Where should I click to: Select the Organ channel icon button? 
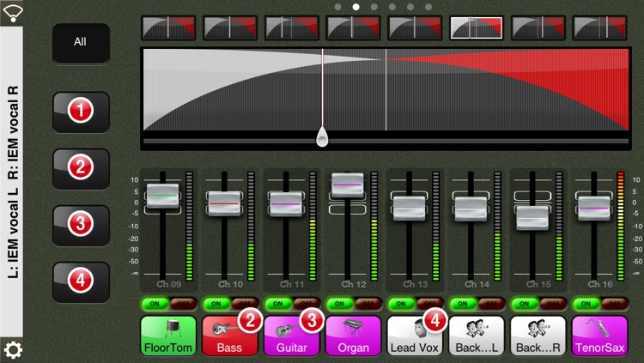click(x=353, y=336)
